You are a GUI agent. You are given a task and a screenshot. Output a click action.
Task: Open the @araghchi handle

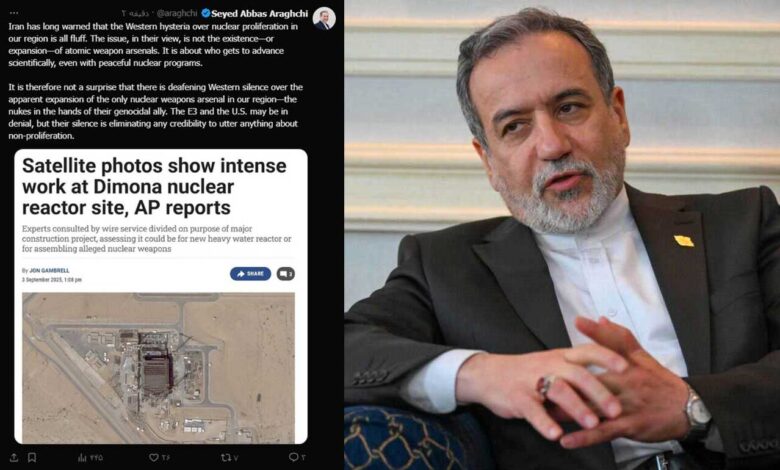178,13
